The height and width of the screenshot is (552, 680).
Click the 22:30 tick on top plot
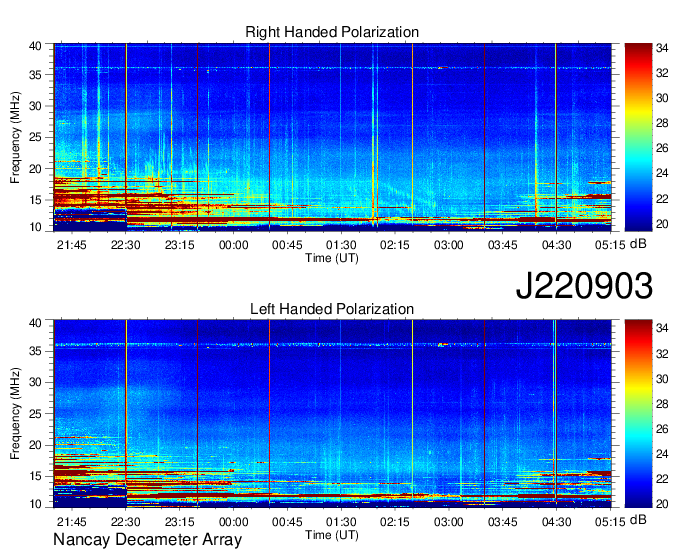(126, 245)
